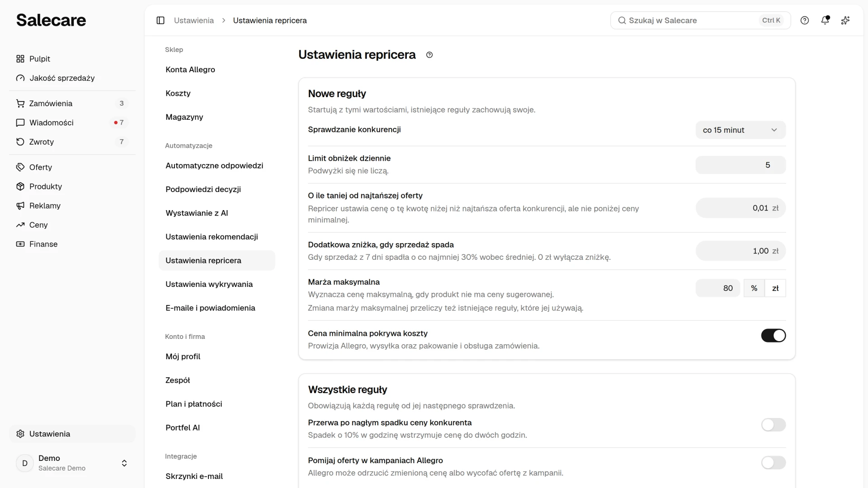Click the Pulpit dashboard icon

pos(20,59)
